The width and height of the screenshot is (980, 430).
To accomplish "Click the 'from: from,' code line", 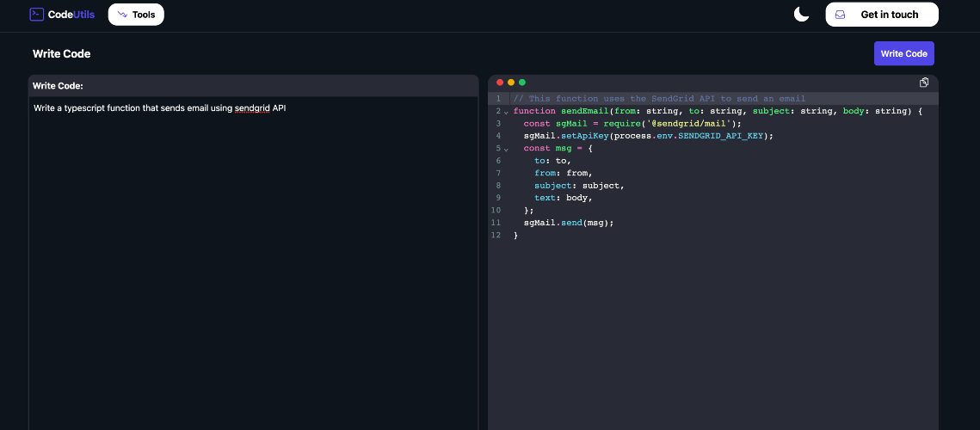I will [x=563, y=173].
